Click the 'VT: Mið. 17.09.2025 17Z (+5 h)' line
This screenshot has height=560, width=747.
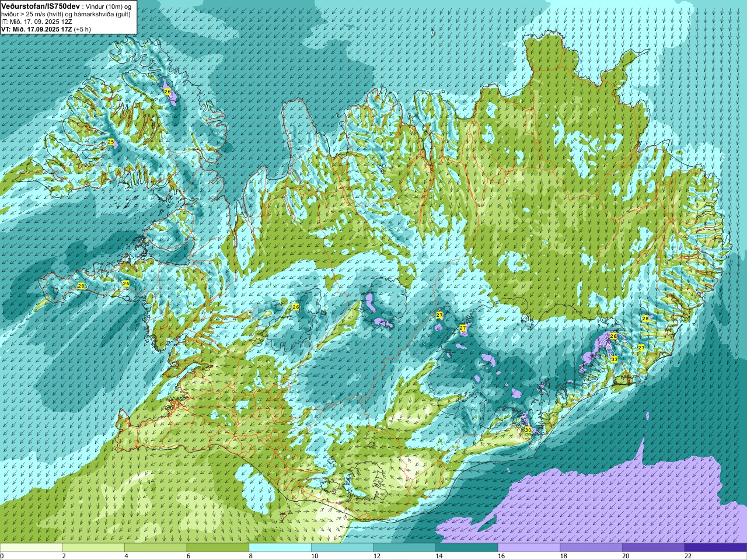pos(46,29)
